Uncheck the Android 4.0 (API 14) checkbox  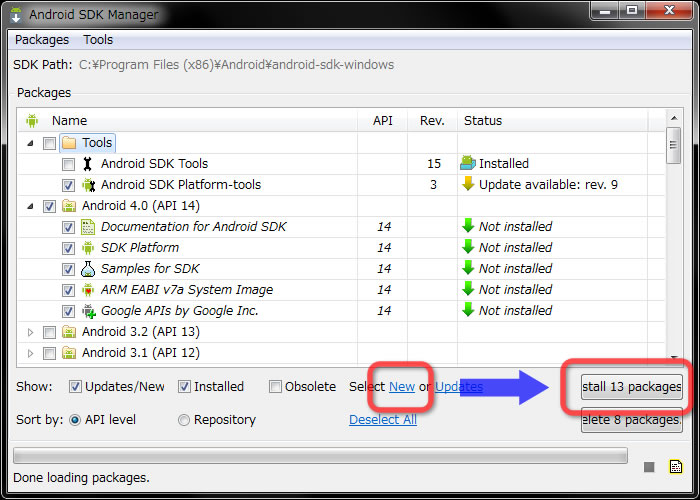click(49, 206)
